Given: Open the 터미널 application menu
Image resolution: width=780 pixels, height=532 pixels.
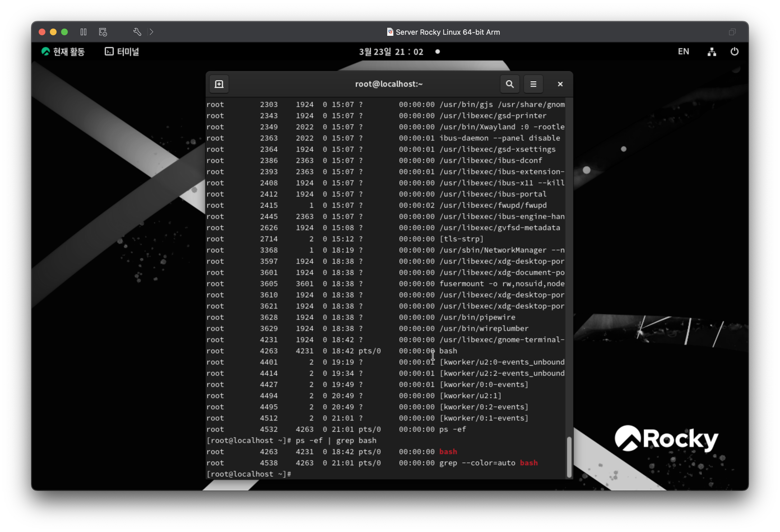Looking at the screenshot, I should (122, 52).
